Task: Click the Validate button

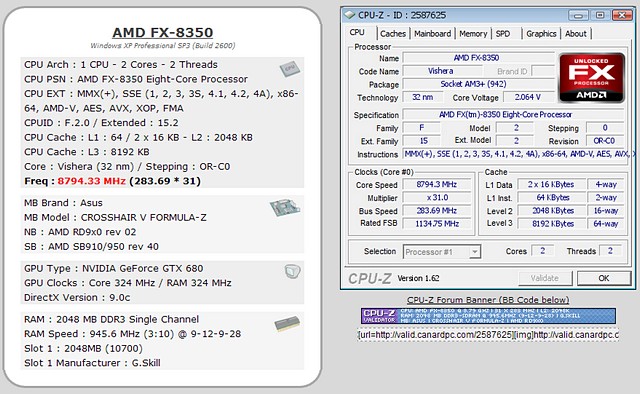Action: [x=545, y=278]
